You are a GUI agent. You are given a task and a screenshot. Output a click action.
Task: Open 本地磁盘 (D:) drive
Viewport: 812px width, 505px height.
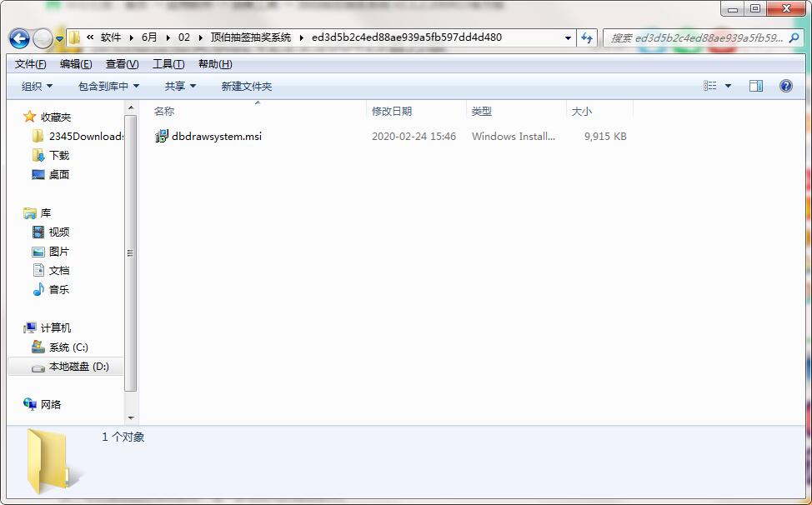point(79,367)
